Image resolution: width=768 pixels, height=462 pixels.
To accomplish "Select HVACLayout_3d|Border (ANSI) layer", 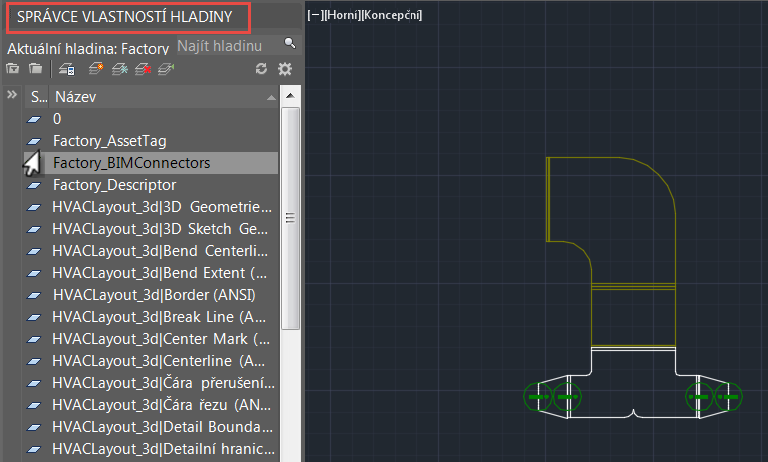I will 154,295.
